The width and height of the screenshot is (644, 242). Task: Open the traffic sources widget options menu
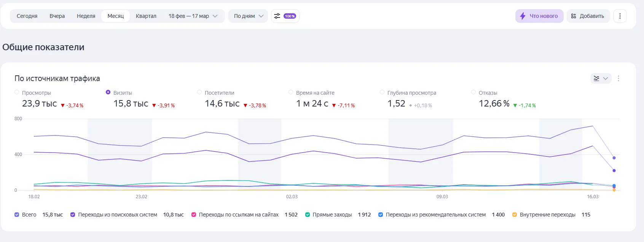pyautogui.click(x=618, y=78)
